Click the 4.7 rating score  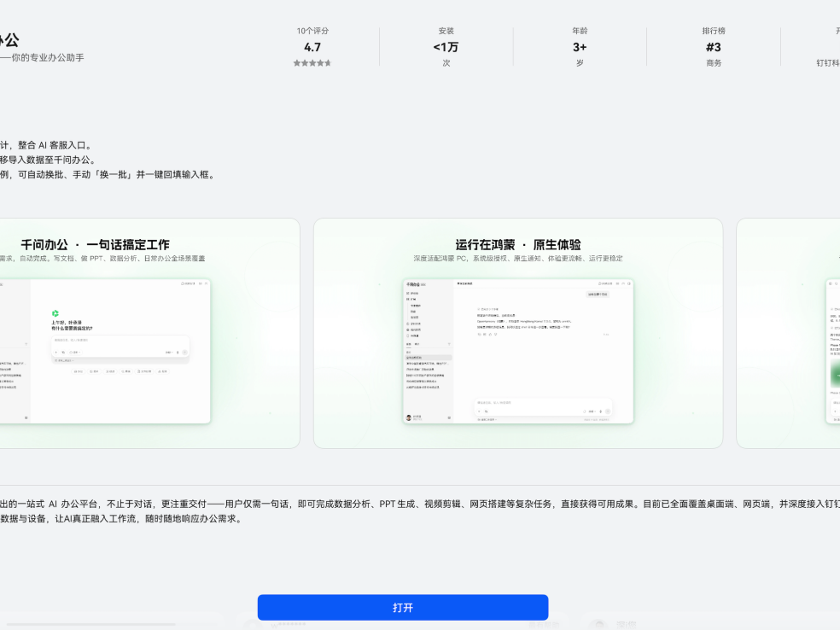coord(312,47)
